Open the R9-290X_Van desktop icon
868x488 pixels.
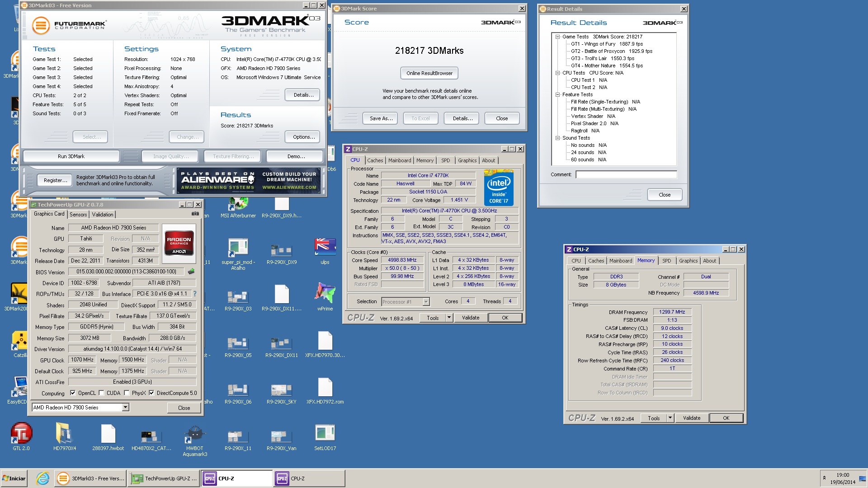[x=281, y=440]
